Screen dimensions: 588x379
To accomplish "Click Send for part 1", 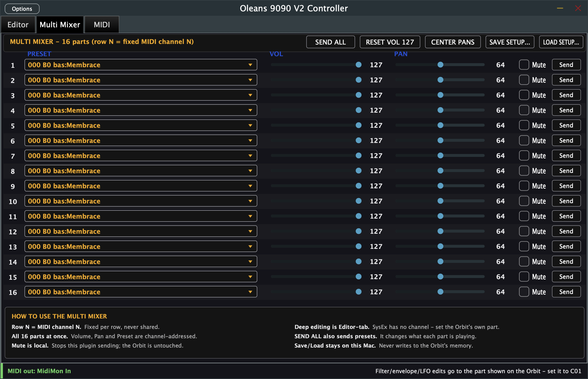I will tap(566, 65).
